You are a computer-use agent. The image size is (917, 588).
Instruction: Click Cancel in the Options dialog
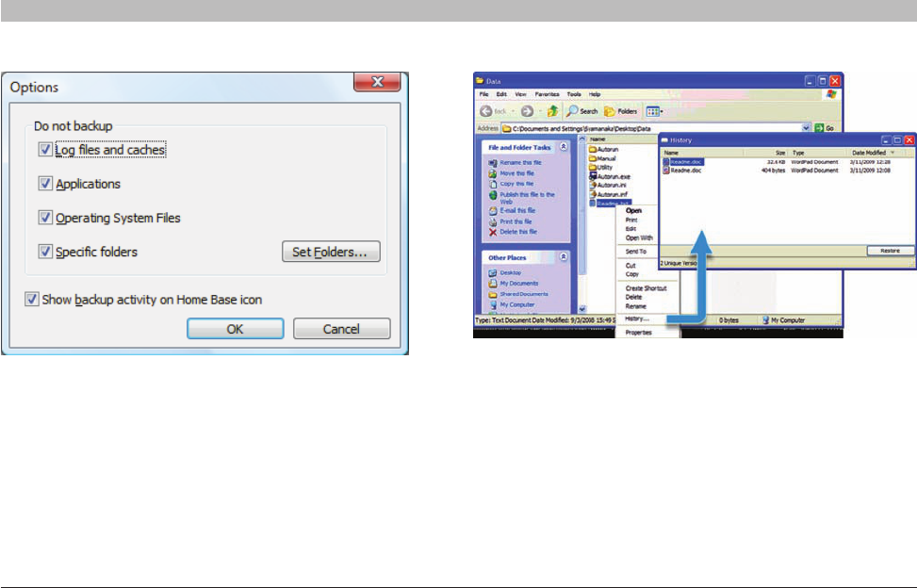coord(341,329)
